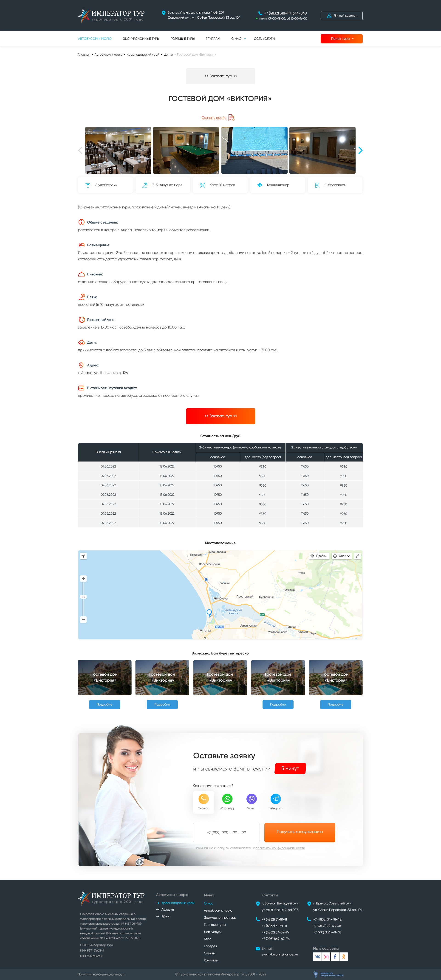Viewport: 441px width, 980px height.
Task: Zoom in with the map plus button
Action: point(83,579)
